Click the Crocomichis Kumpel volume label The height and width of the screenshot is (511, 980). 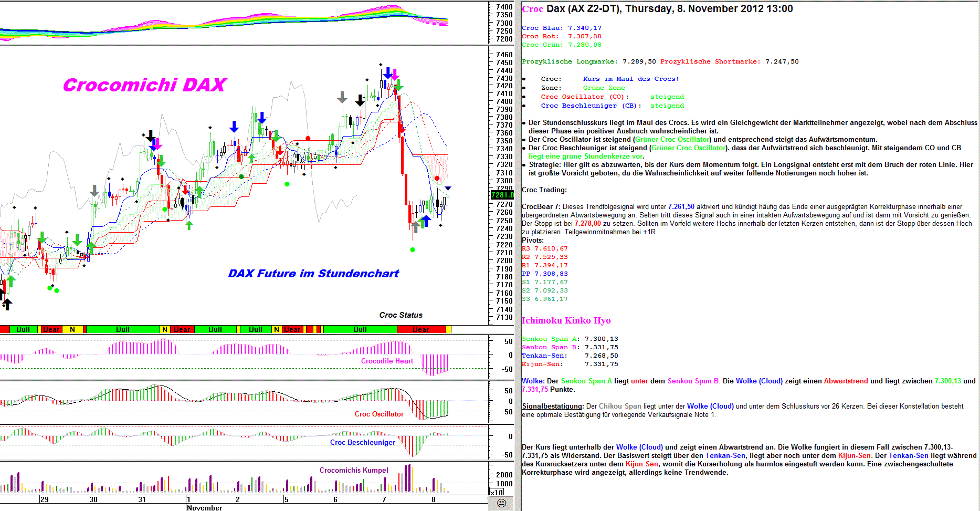[x=354, y=470]
